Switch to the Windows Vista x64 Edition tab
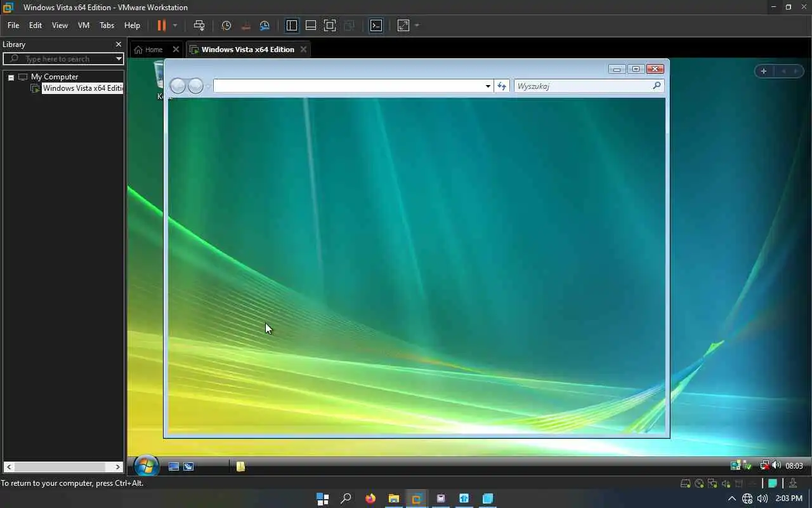Viewport: 812px width, 508px height. point(247,50)
